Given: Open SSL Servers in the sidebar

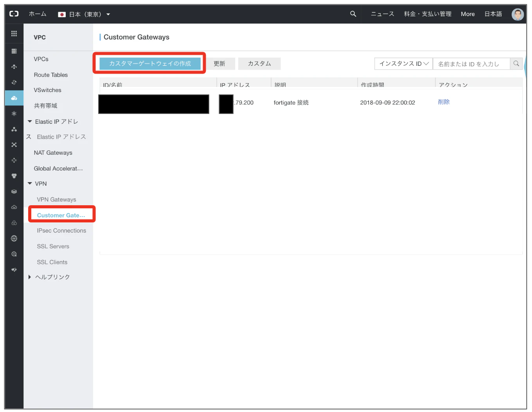Looking at the screenshot, I should coord(53,246).
